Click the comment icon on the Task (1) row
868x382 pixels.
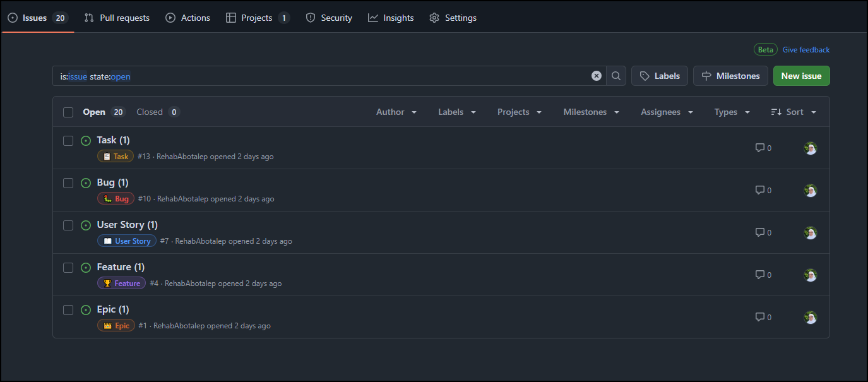[760, 148]
